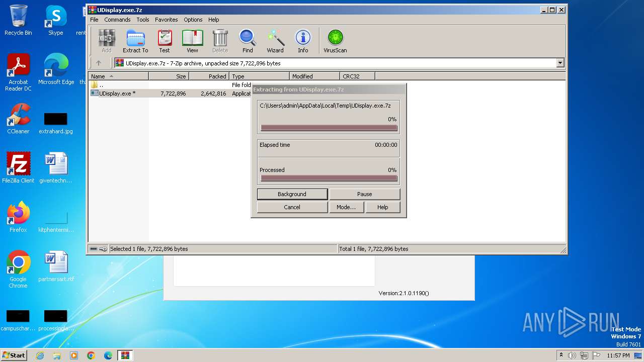Open the extrahard.jpg desktop file
Image resolution: width=644 pixels, height=362 pixels.
[56, 123]
